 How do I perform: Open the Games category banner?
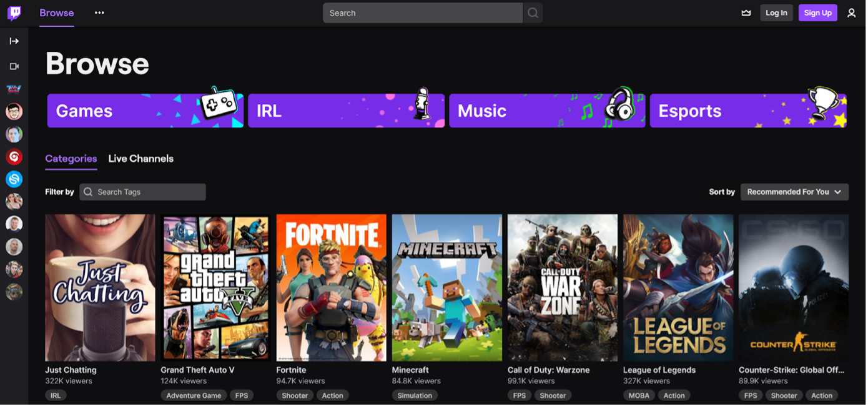145,111
